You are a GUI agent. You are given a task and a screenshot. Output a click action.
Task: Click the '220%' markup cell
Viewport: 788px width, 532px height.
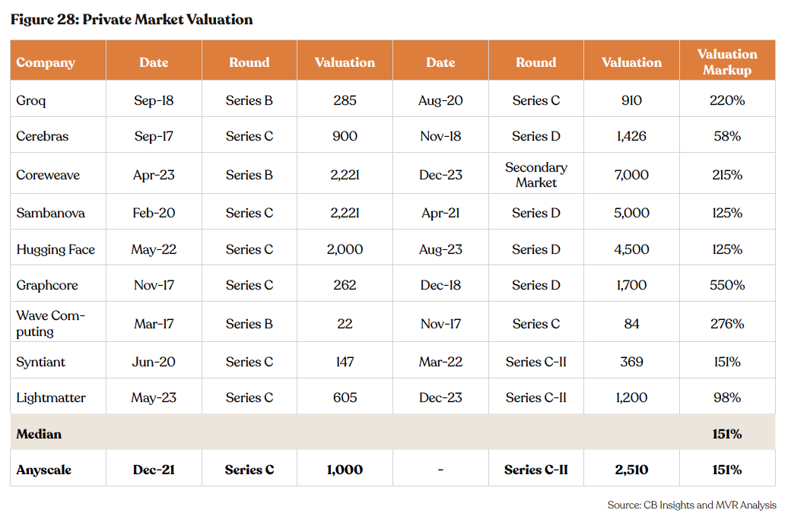727,100
